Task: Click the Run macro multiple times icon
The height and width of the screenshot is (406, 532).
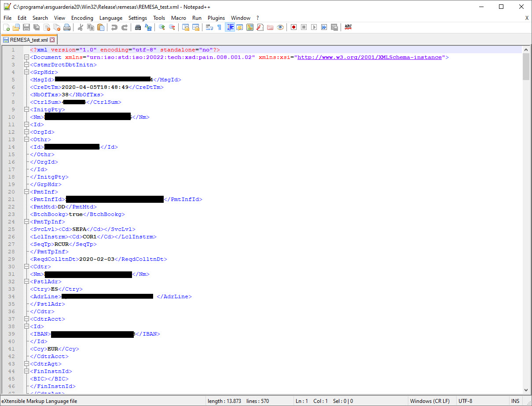Action: [x=324, y=27]
